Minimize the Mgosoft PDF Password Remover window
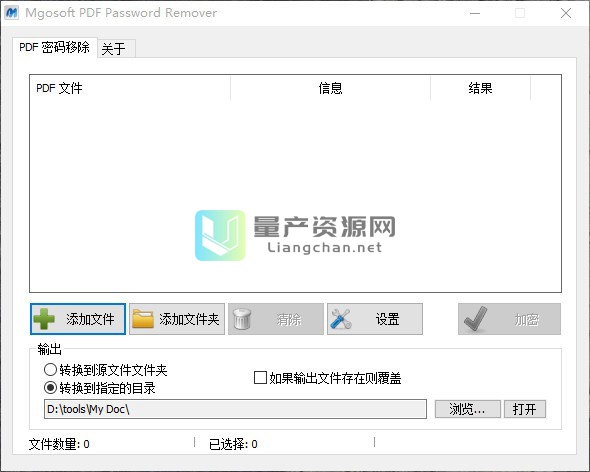 475,13
